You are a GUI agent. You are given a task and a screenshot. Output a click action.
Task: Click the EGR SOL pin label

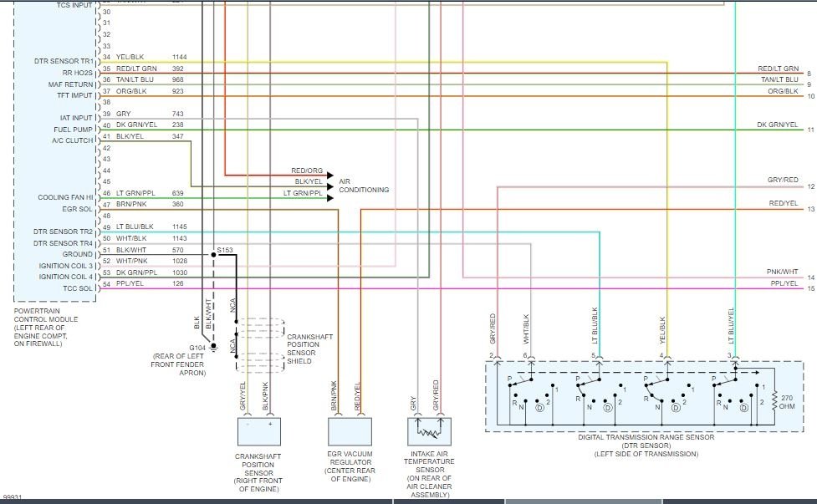pos(77,209)
